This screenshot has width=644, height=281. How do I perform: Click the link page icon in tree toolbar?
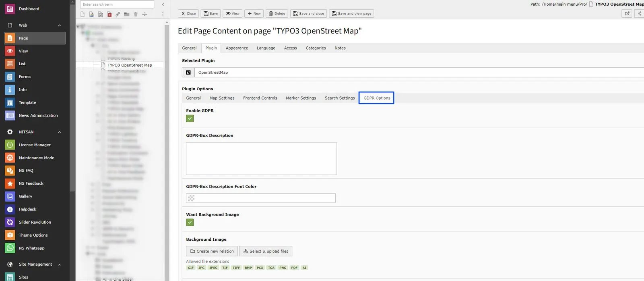118,14
